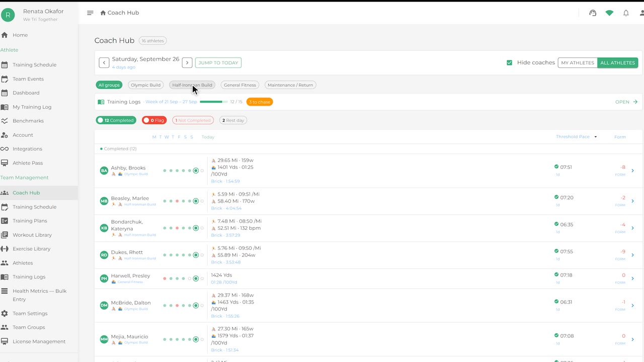Click the headset support icon
This screenshot has width=644, height=362.
pyautogui.click(x=593, y=13)
